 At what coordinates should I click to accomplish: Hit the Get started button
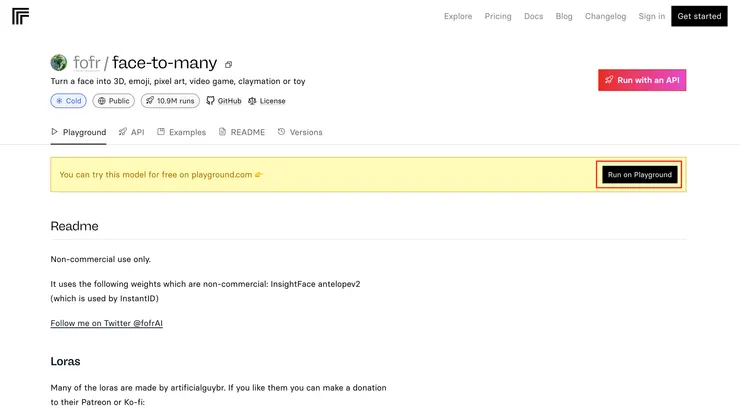[x=699, y=16]
